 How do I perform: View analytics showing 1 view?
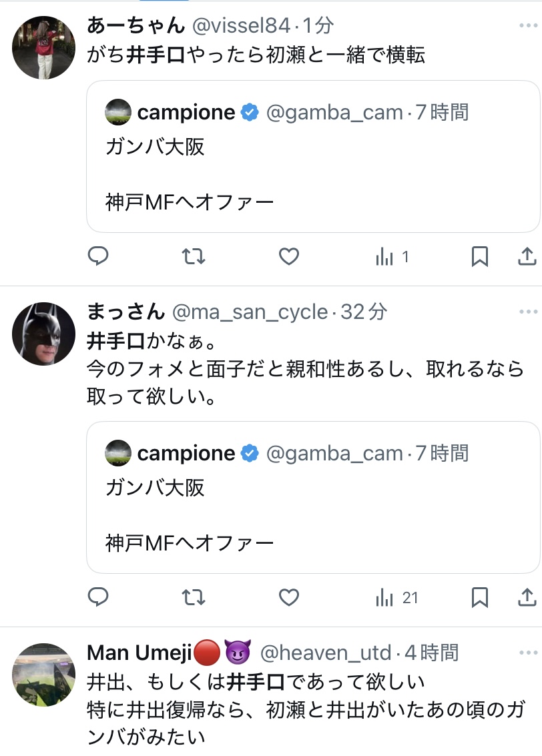coord(392,256)
